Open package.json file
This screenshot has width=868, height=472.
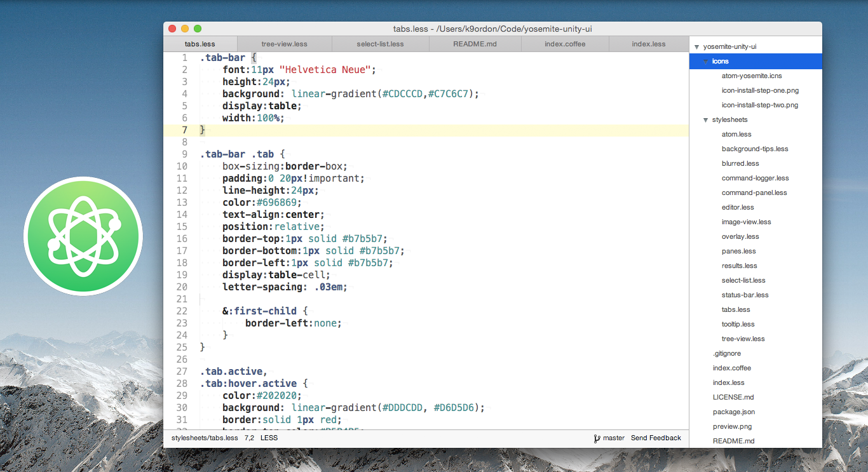tap(734, 412)
